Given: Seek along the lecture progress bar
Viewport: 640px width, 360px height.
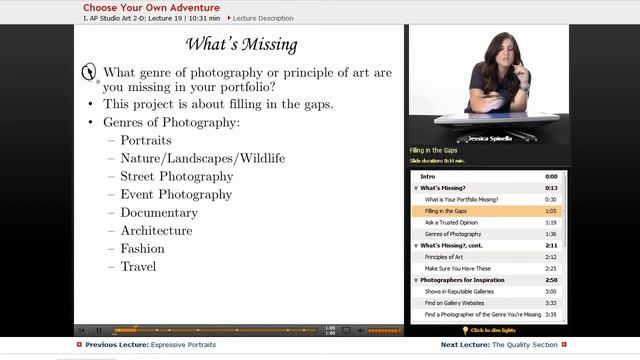Looking at the screenshot, I should [216, 330].
